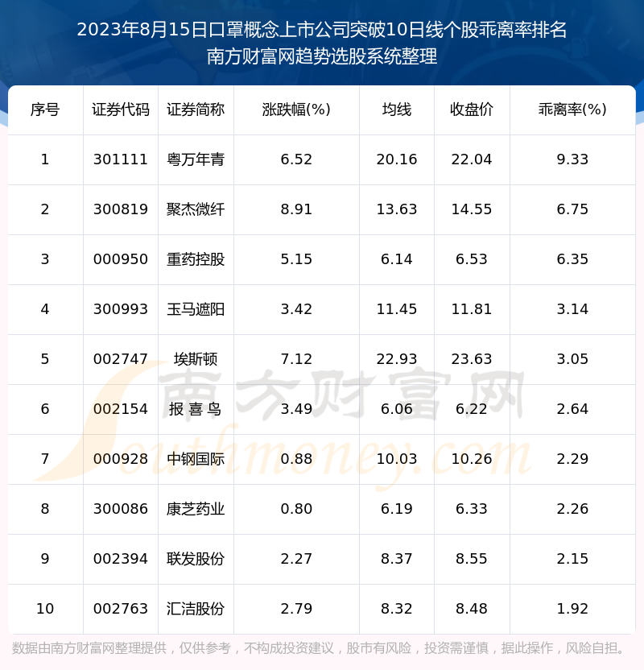Click rank number 5 in 序号 column
This screenshot has height=670, width=644.
(45, 359)
